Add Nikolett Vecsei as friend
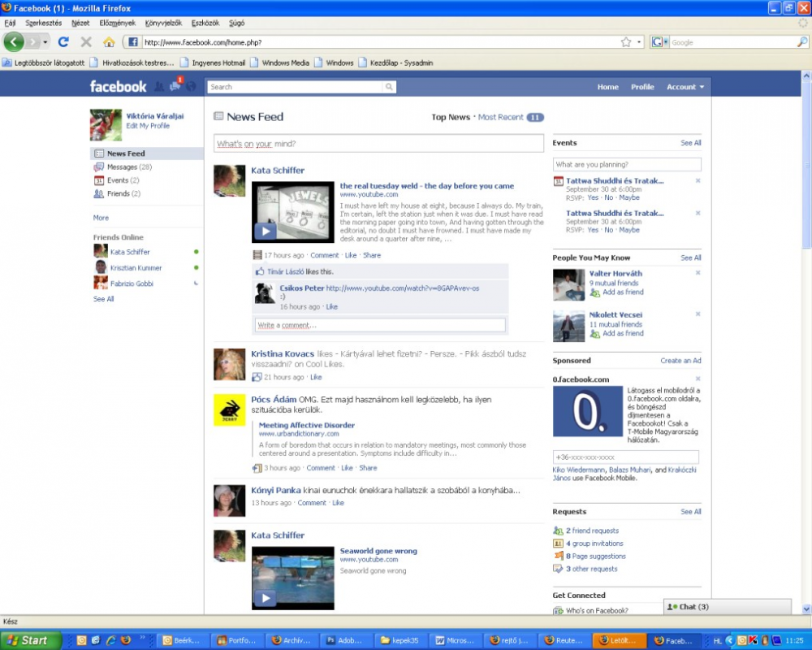This screenshot has width=812, height=650. (623, 333)
